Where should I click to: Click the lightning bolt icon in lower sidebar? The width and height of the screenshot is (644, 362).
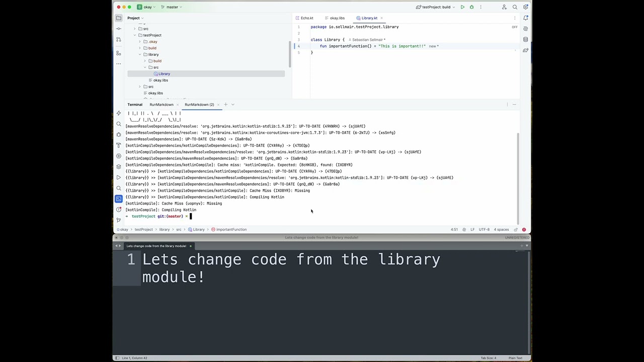(x=119, y=114)
